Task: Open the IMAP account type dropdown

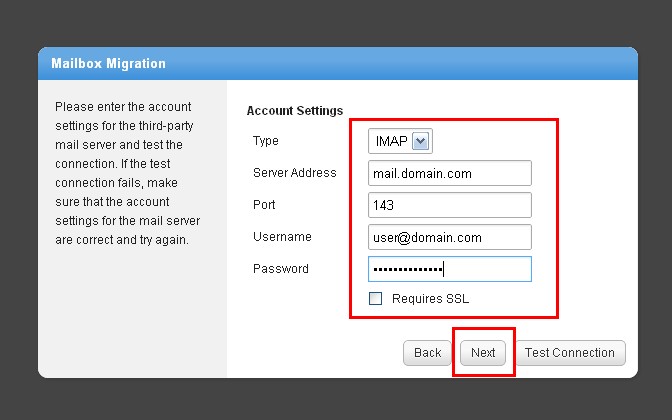Action: [x=397, y=142]
